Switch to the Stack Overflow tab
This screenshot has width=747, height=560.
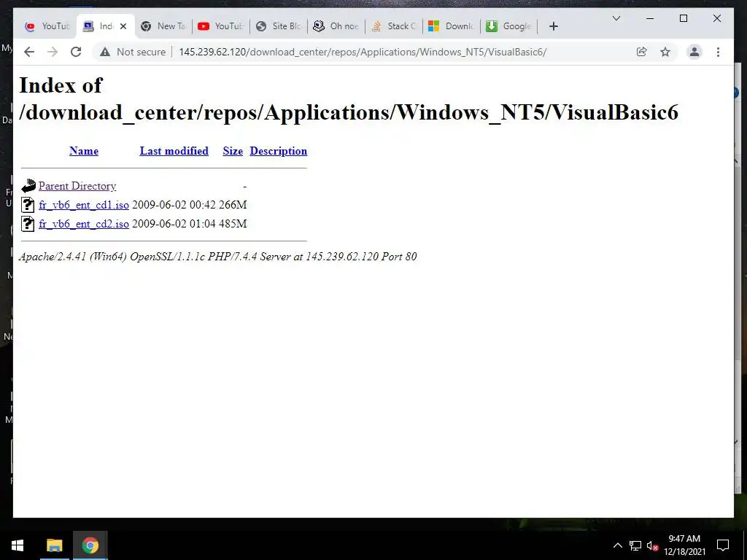point(394,26)
